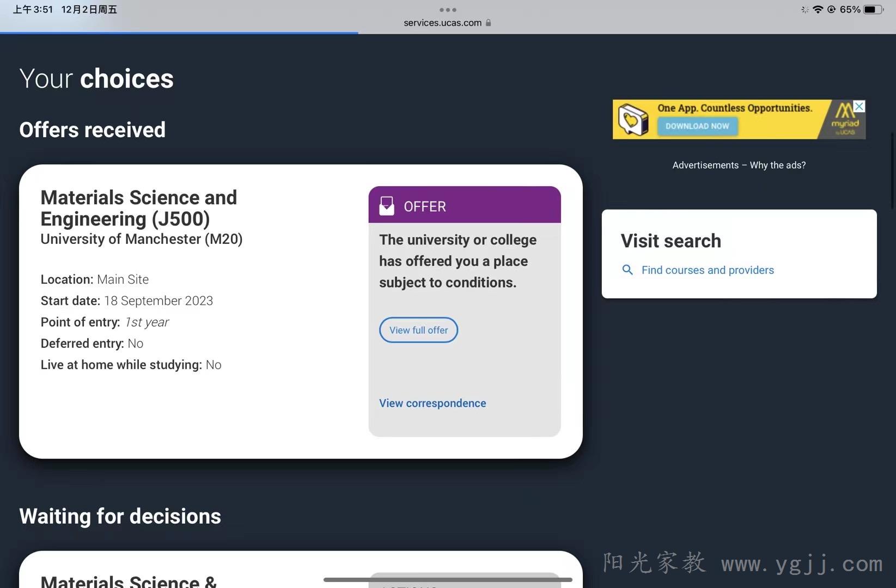Open the three-dot menu above the URL
This screenshot has width=896, height=588.
click(448, 10)
